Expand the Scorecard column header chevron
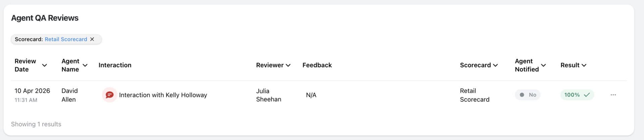Image resolution: width=644 pixels, height=140 pixels. 495,65
